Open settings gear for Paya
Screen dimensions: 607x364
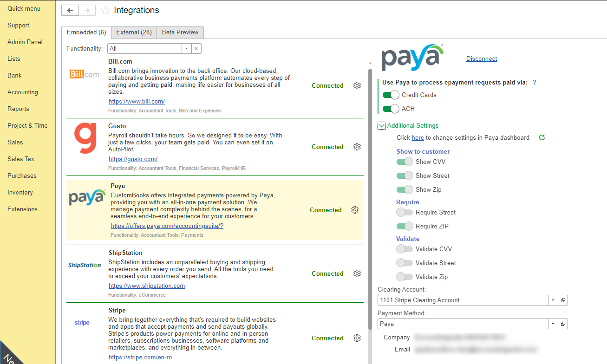[355, 210]
